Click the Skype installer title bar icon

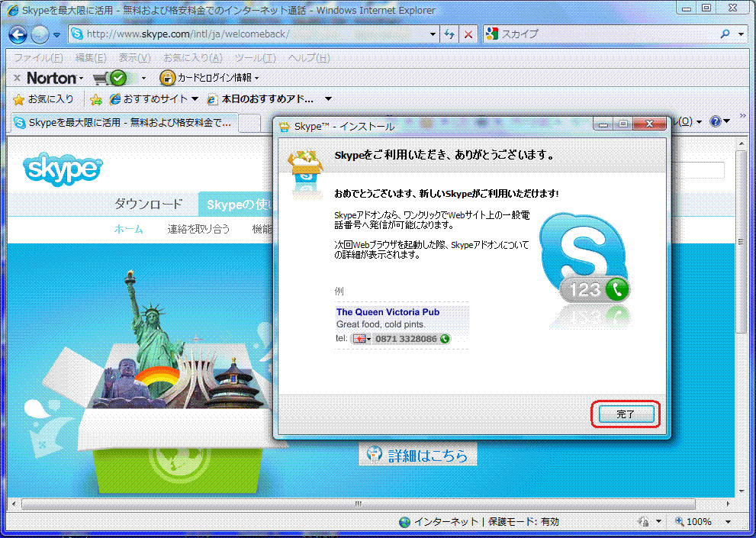[285, 127]
